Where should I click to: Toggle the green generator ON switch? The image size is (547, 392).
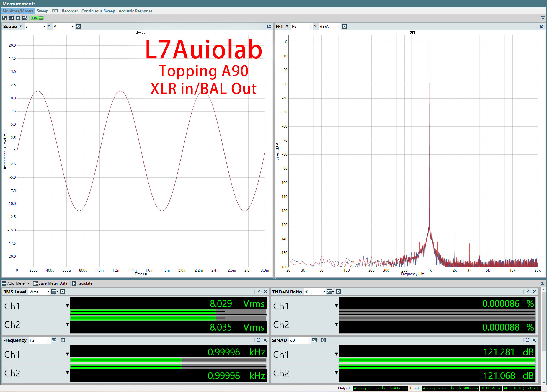(37, 18)
